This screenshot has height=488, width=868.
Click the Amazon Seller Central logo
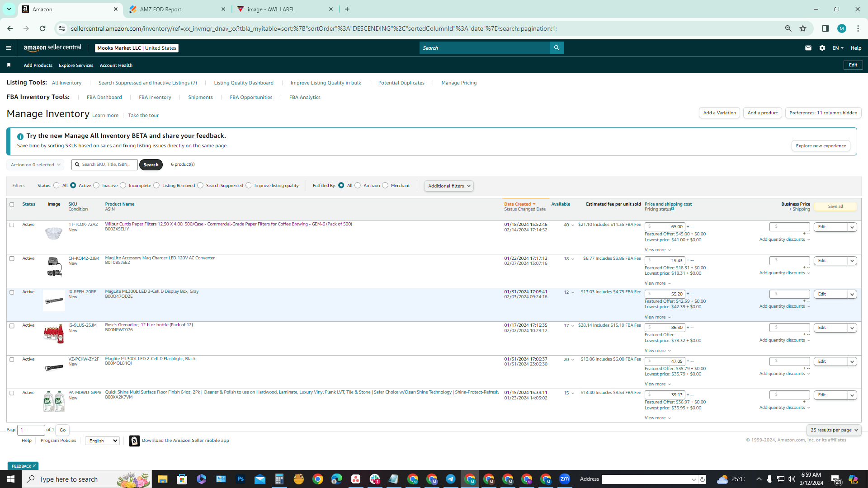[x=52, y=48]
